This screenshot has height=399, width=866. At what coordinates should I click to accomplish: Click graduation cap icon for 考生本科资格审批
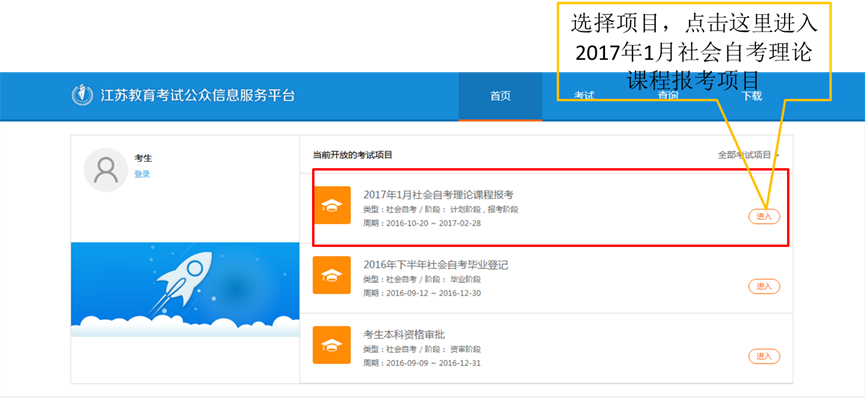(332, 345)
